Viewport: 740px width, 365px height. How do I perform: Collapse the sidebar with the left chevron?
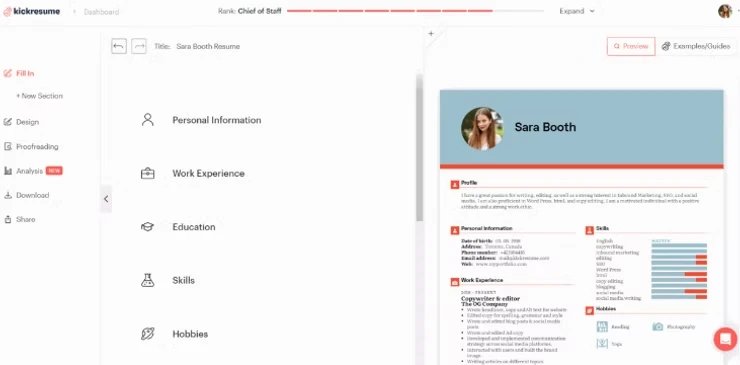pyautogui.click(x=106, y=199)
